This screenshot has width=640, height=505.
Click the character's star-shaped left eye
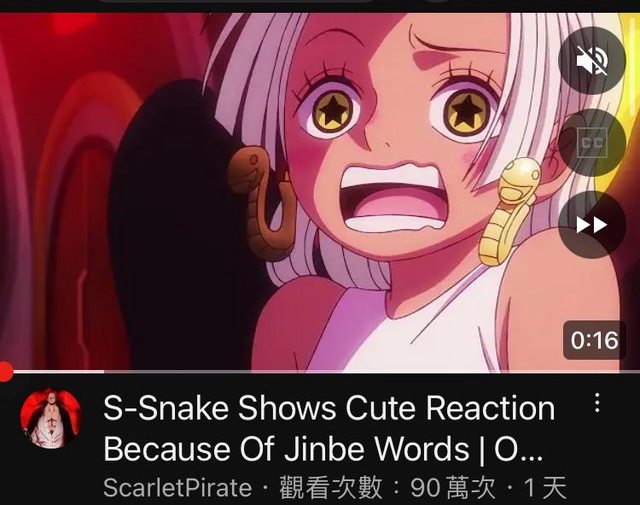coord(334,109)
